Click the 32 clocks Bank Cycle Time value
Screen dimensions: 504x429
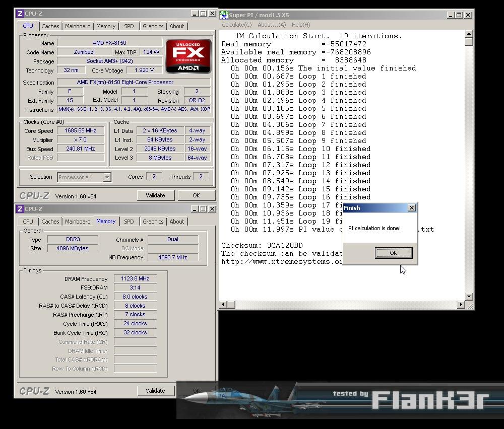135,332
